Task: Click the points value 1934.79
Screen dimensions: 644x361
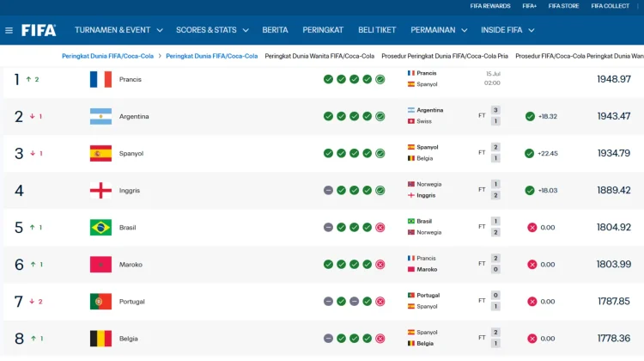Action: (614, 153)
